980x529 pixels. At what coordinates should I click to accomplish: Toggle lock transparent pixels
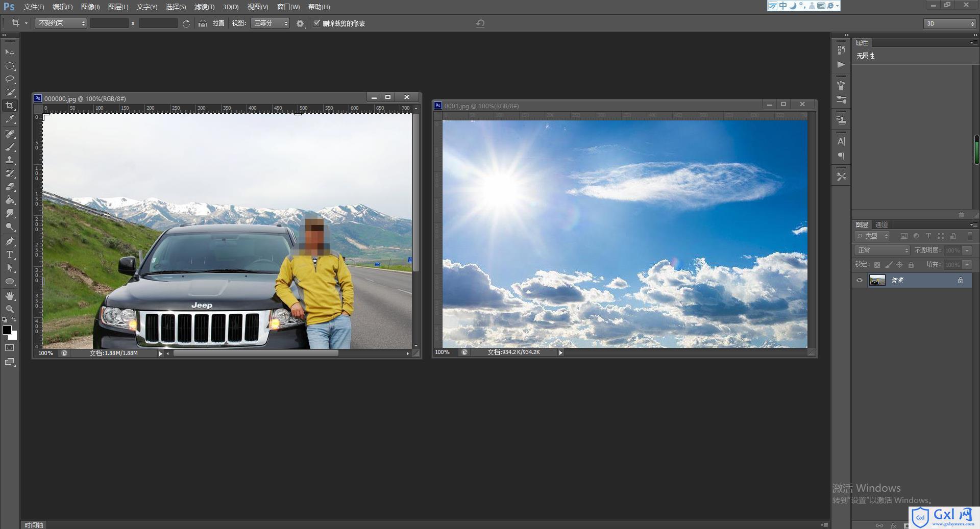point(877,265)
